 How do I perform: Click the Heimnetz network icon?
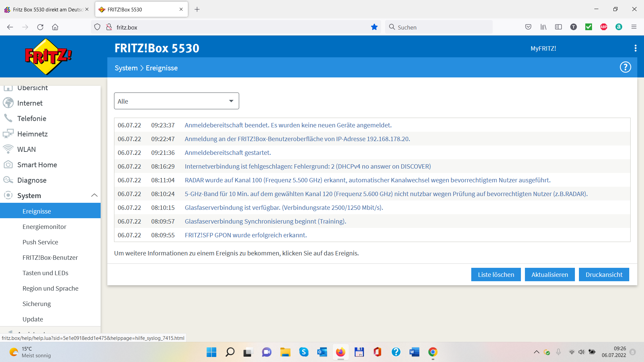click(8, 134)
